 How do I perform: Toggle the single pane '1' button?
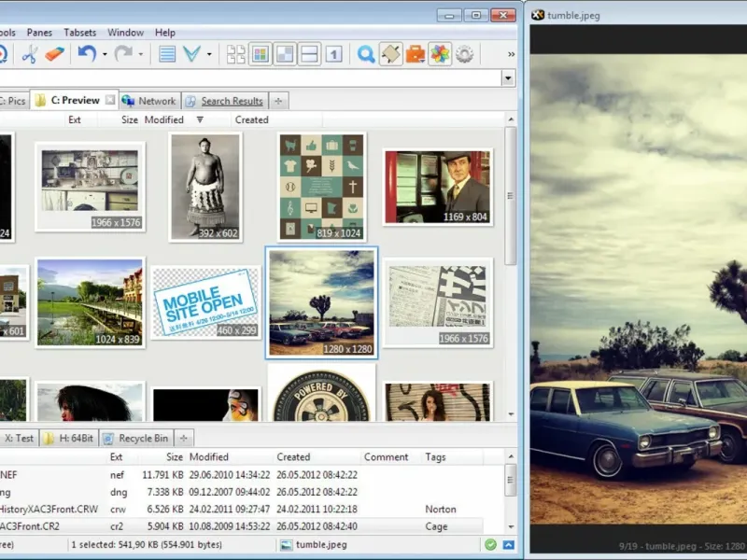click(333, 54)
